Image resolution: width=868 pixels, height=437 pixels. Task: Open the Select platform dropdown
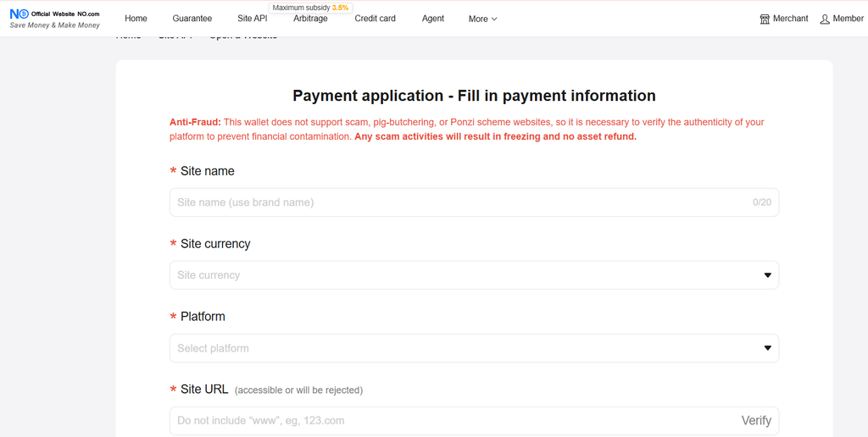click(474, 348)
